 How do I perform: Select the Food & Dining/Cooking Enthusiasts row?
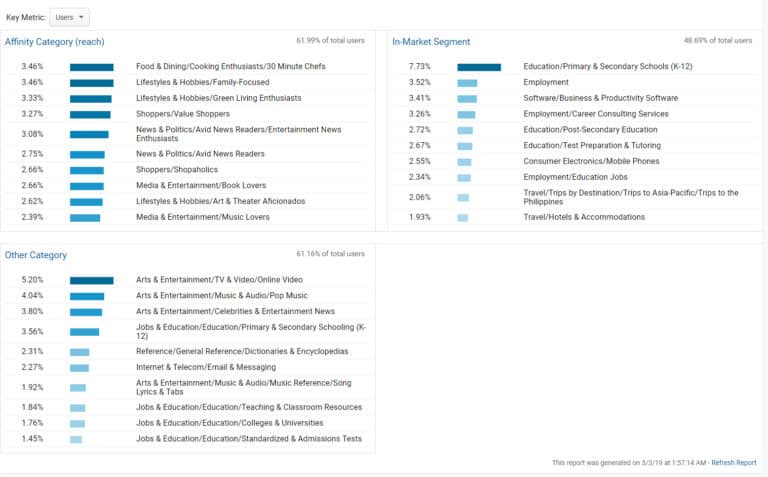click(230, 67)
